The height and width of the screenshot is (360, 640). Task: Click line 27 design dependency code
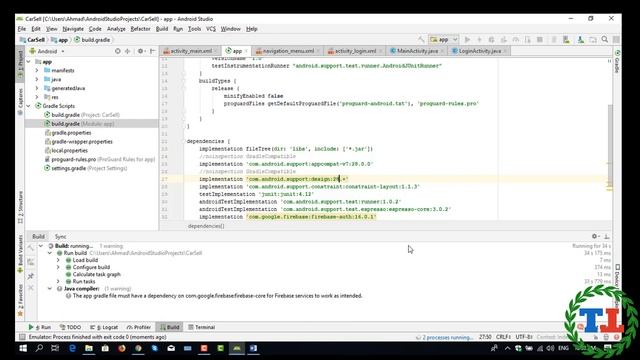click(273, 179)
